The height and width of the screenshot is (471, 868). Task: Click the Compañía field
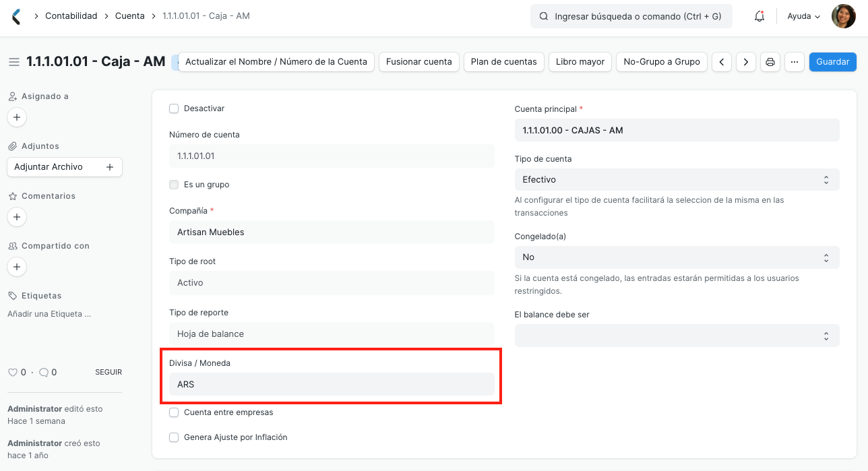pos(332,232)
